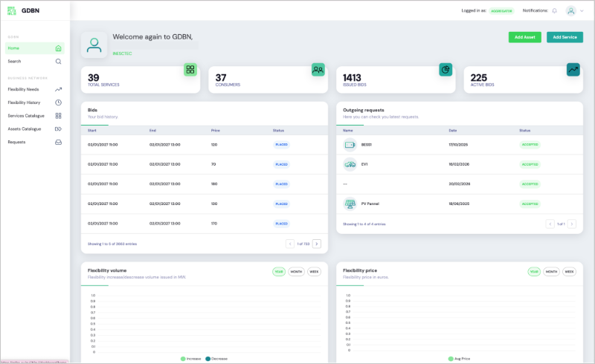The height and width of the screenshot is (364, 595).
Task: Click the Active Bids trend icon
Action: pyautogui.click(x=573, y=70)
